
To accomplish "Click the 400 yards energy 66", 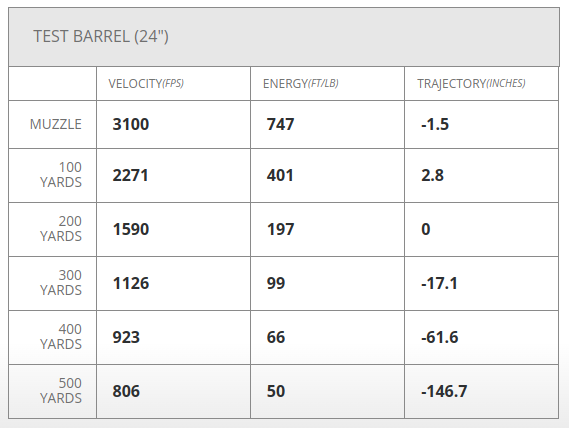I will coord(276,338).
